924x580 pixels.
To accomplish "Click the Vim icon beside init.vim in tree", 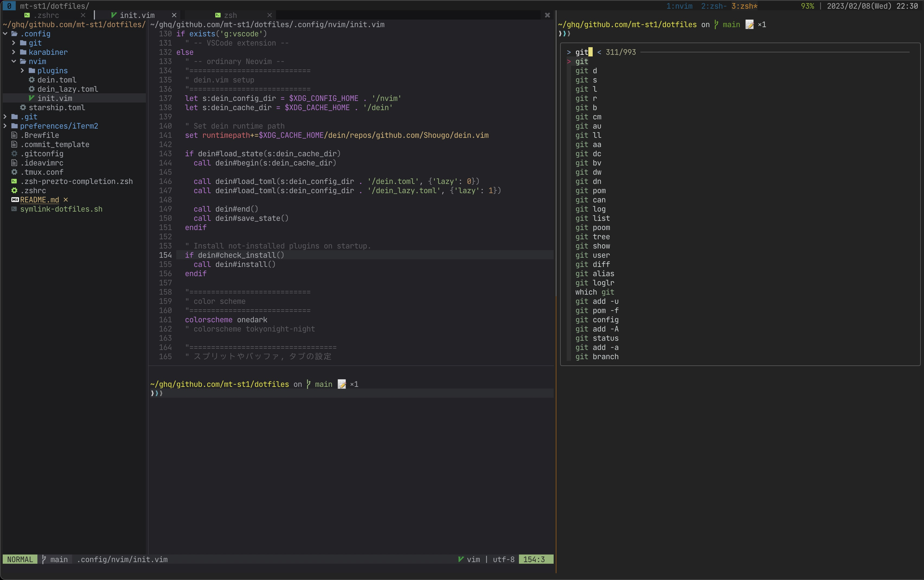I will 31,98.
